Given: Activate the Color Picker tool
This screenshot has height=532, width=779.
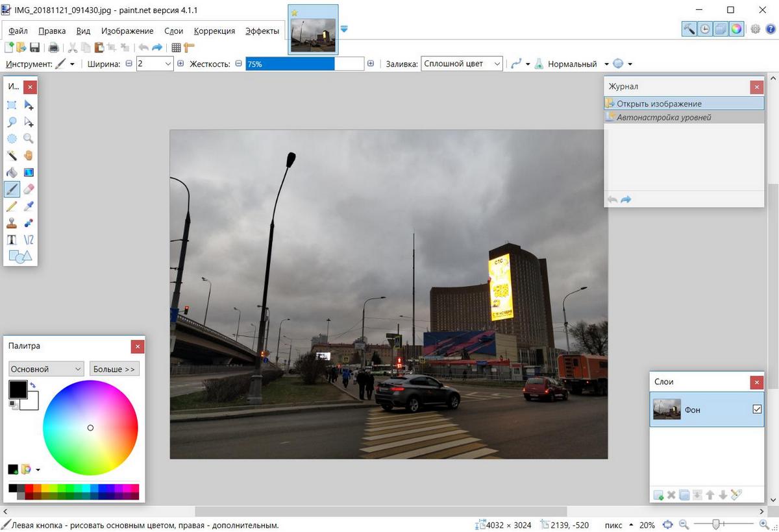Looking at the screenshot, I should [x=28, y=206].
